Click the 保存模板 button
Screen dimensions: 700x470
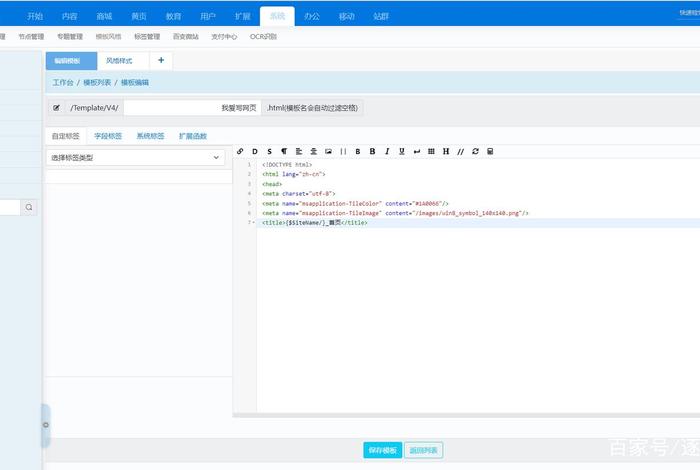tap(383, 450)
